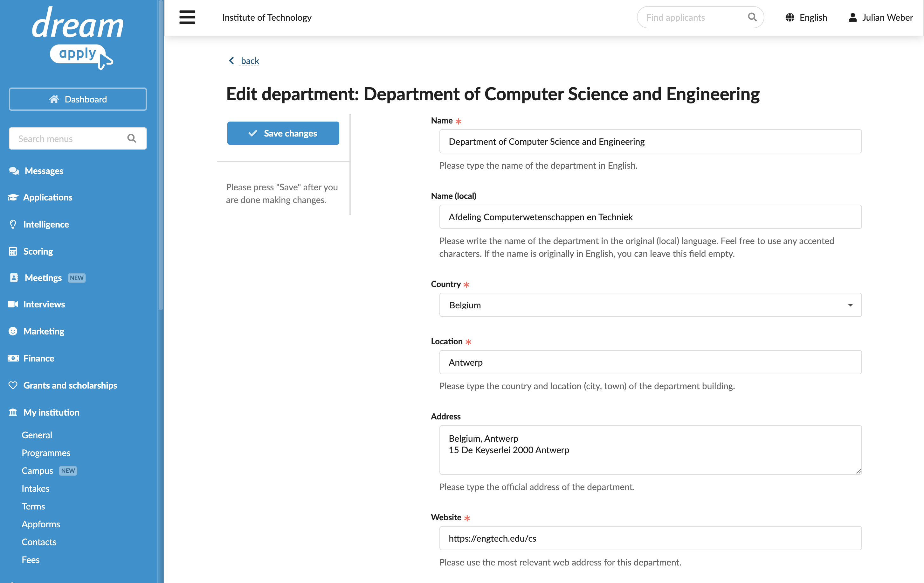Open the hamburger menu icon
Image resolution: width=924 pixels, height=583 pixels.
coord(187,17)
